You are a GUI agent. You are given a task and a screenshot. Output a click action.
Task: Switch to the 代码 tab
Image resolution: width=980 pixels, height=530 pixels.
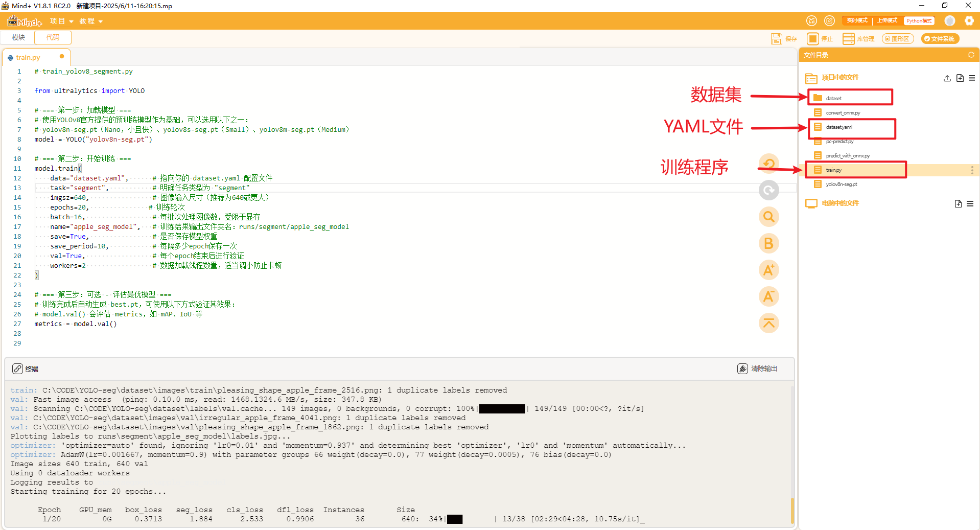[53, 37]
